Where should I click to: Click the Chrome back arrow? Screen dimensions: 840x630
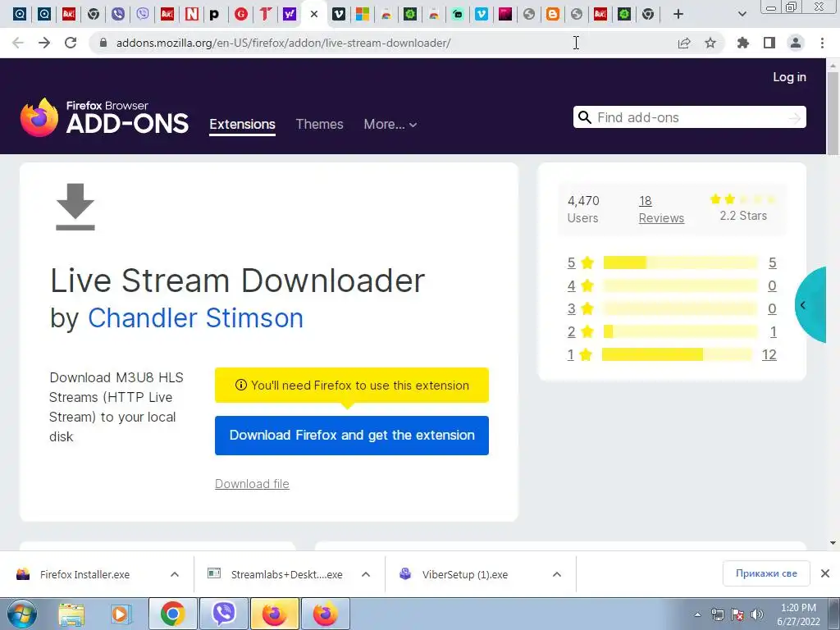click(18, 43)
